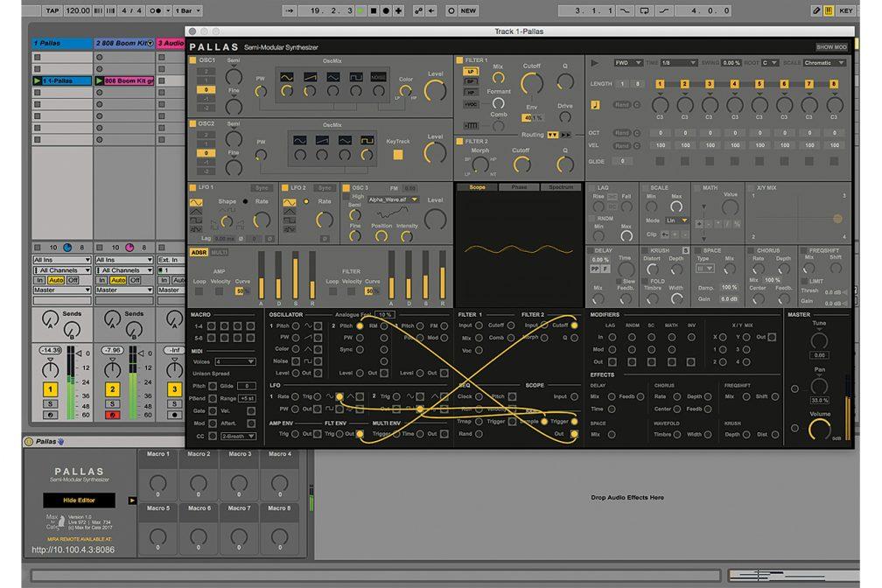Toggle the loop switch icon
This screenshot has width=882, height=588.
(644, 10)
